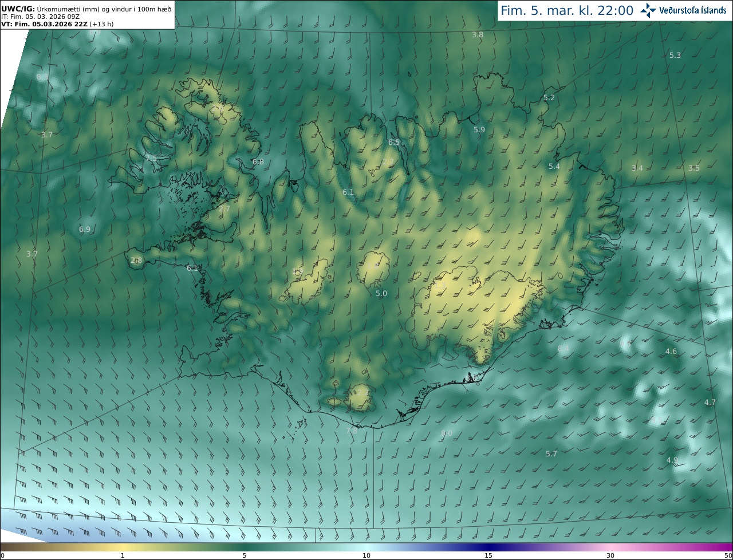Click the 30 tick on the color scale
Viewport: 733px width, 560px height.
[610, 555]
